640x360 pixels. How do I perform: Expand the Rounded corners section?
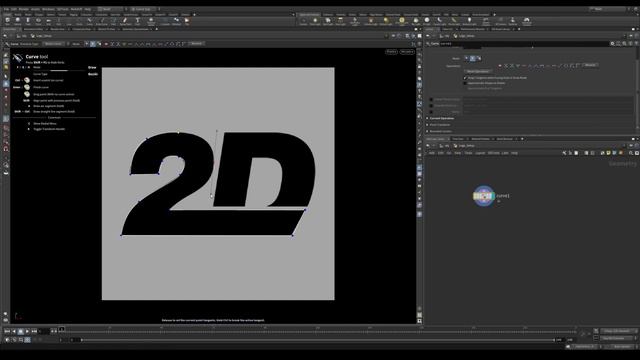click(x=440, y=131)
